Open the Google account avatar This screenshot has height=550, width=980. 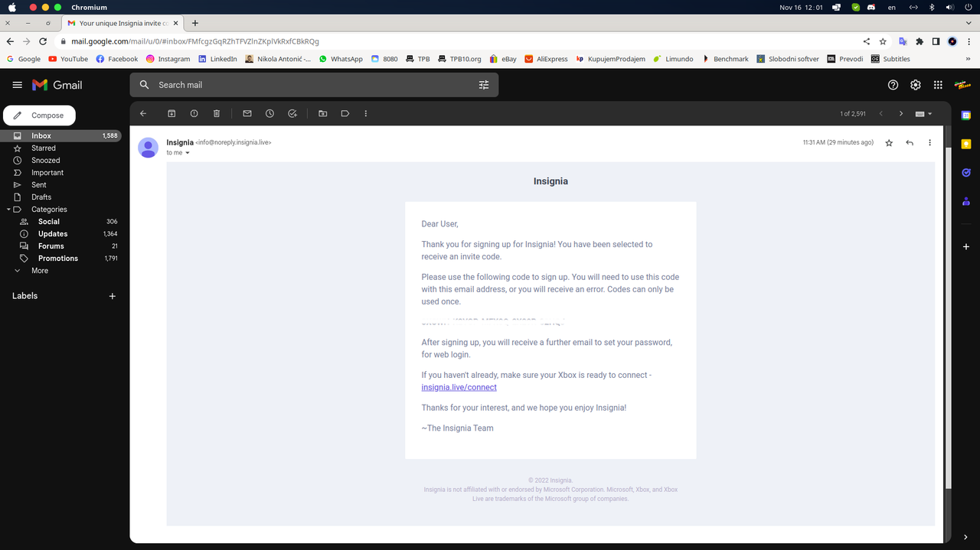point(962,85)
